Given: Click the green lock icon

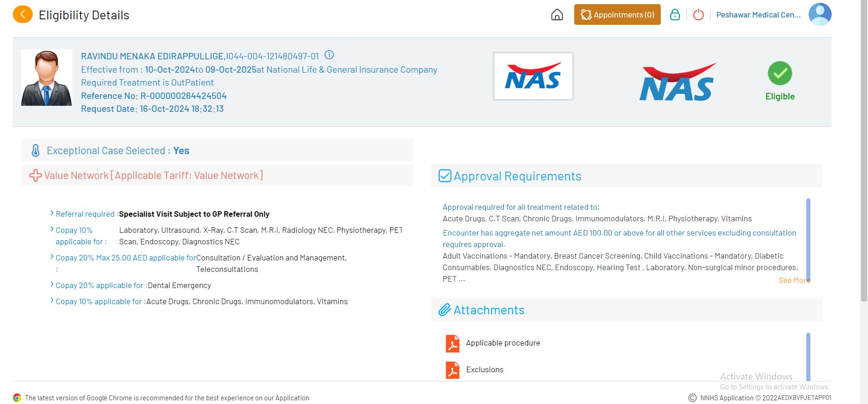Looking at the screenshot, I should 675,15.
